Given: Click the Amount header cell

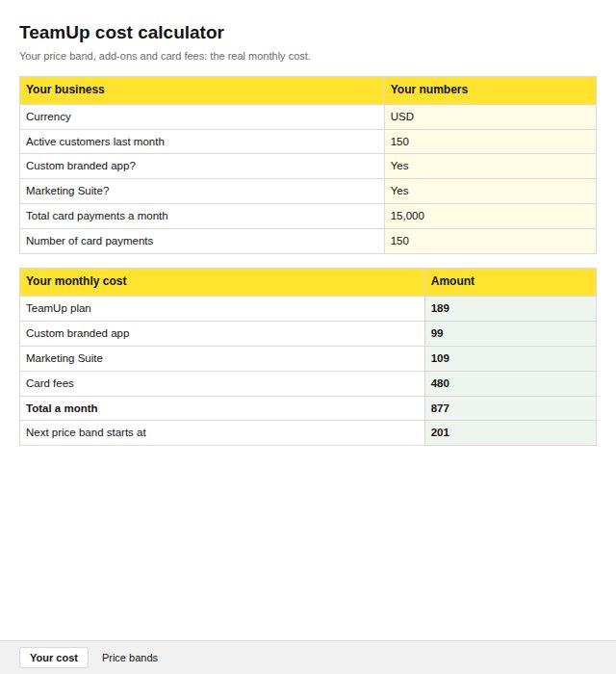Looking at the screenshot, I should point(510,282).
